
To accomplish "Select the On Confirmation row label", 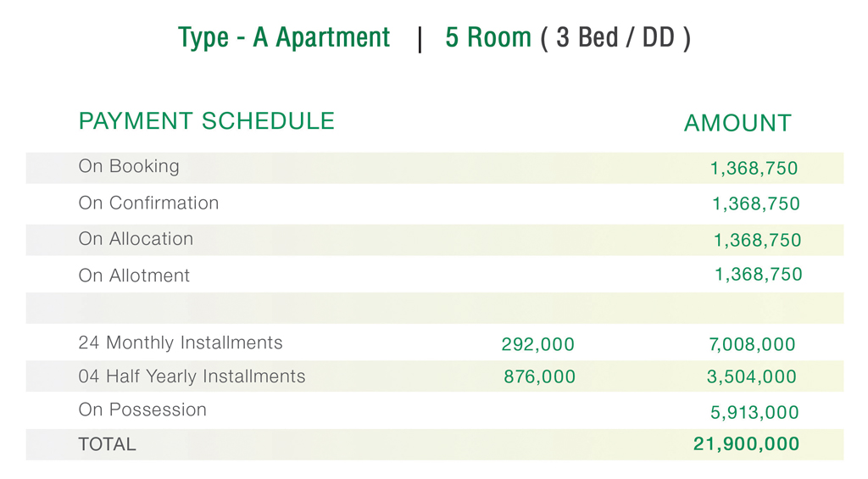I will point(148,203).
